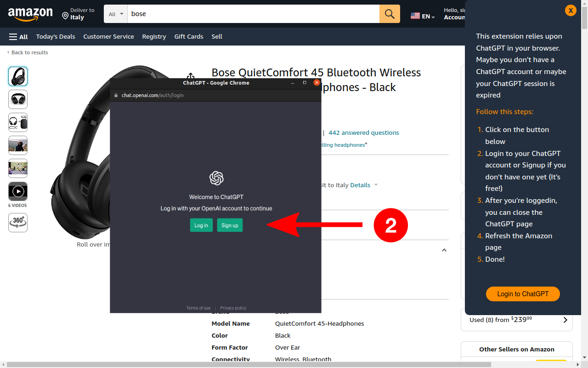This screenshot has height=368, width=588.
Task: Click the search field containing bose
Action: pyautogui.click(x=253, y=14)
